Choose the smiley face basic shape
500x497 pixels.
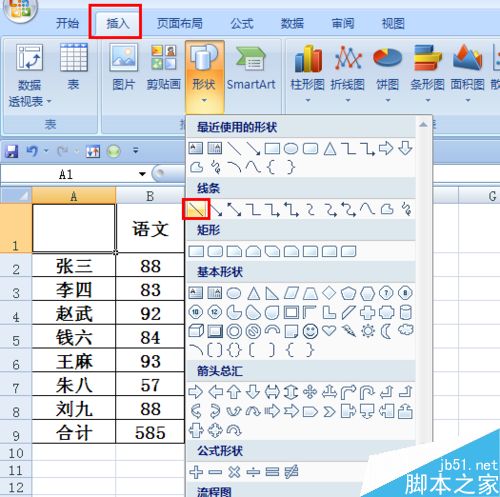click(x=310, y=331)
